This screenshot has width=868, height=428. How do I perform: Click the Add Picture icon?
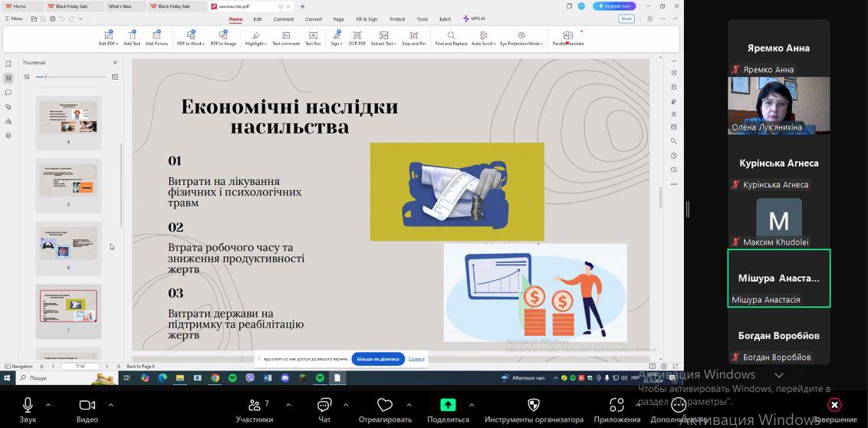[x=156, y=38]
